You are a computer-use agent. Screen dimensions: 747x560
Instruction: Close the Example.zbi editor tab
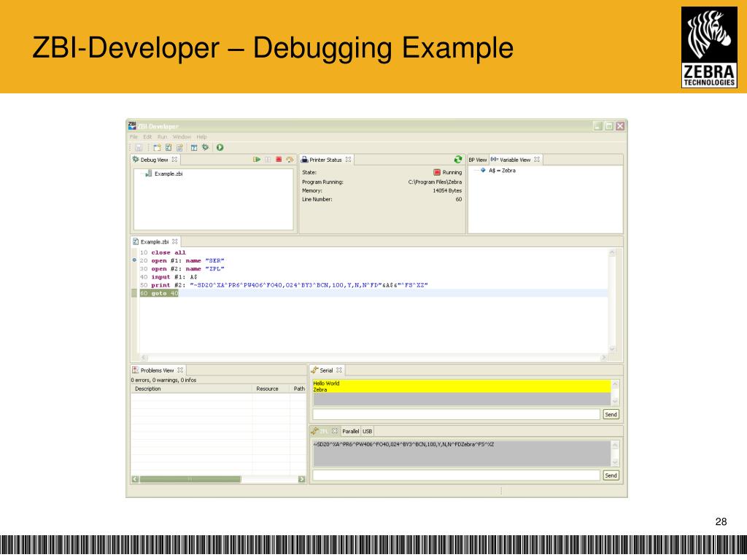click(175, 241)
